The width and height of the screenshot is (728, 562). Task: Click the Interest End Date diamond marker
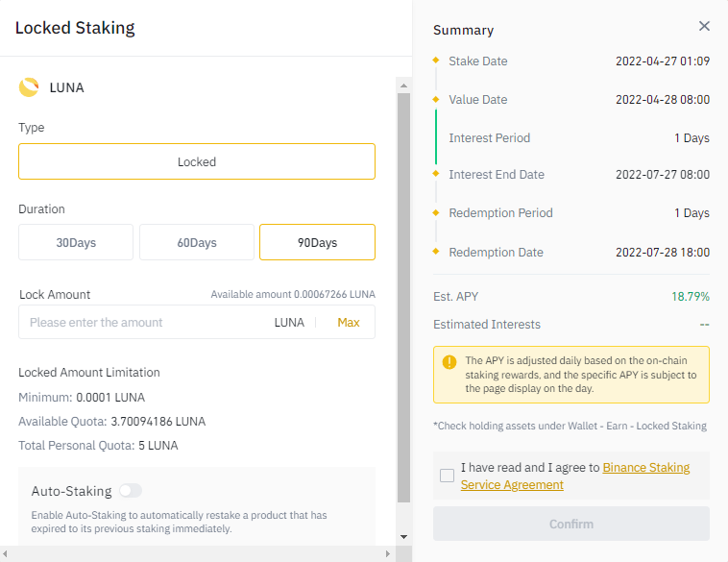[x=435, y=174]
